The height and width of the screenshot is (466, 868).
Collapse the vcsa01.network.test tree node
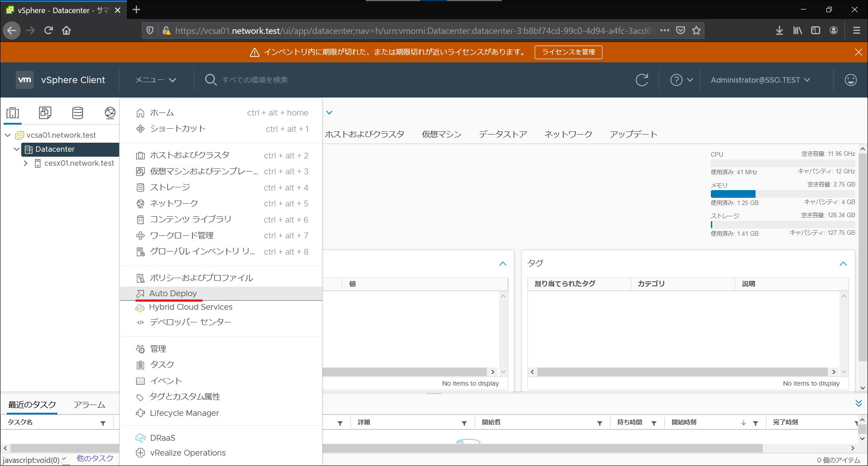(x=8, y=135)
